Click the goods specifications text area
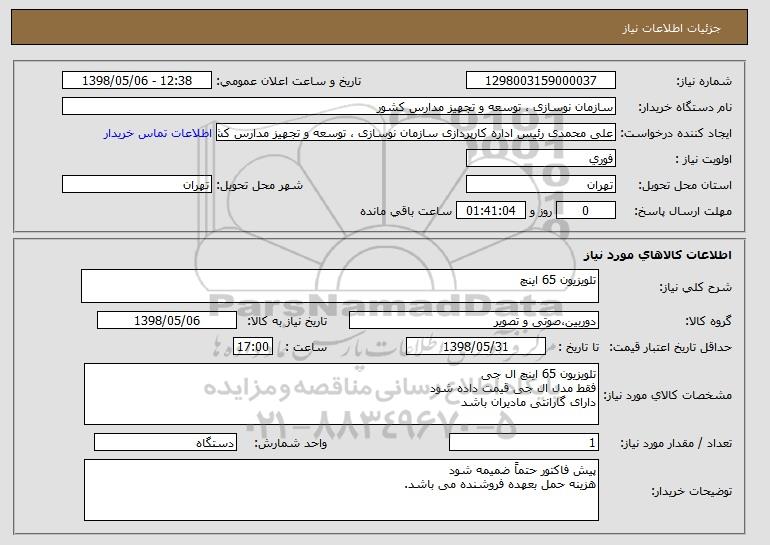This screenshot has width=770, height=545. pyautogui.click(x=341, y=394)
